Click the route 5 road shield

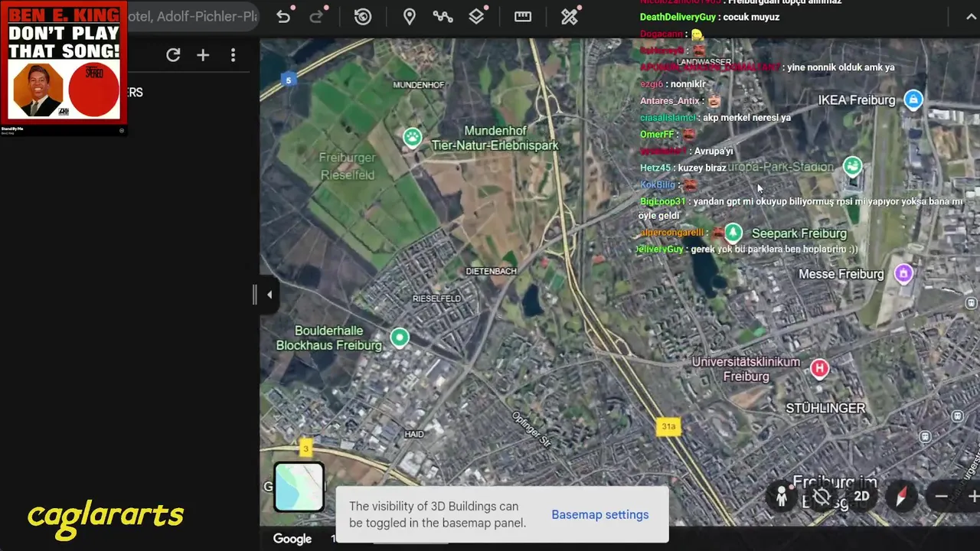click(x=289, y=80)
